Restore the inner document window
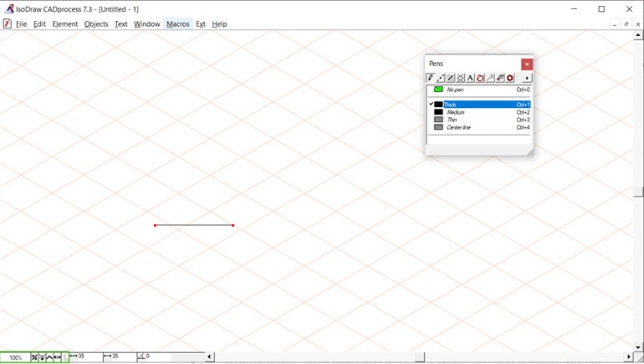644x364 pixels. [x=626, y=24]
